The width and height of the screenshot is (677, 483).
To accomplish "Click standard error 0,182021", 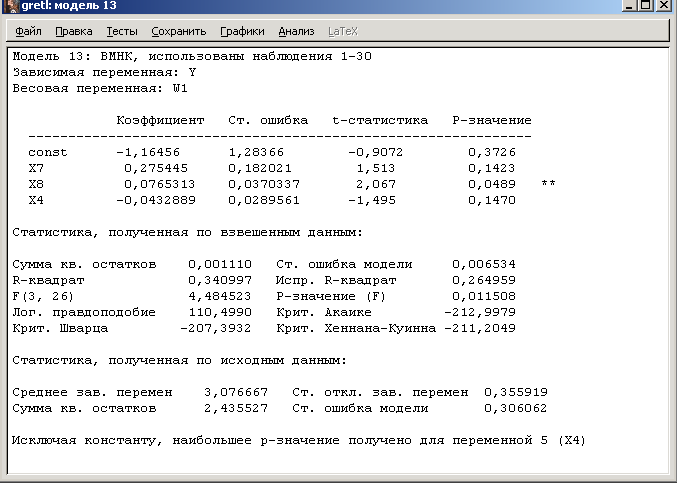I will [260, 168].
